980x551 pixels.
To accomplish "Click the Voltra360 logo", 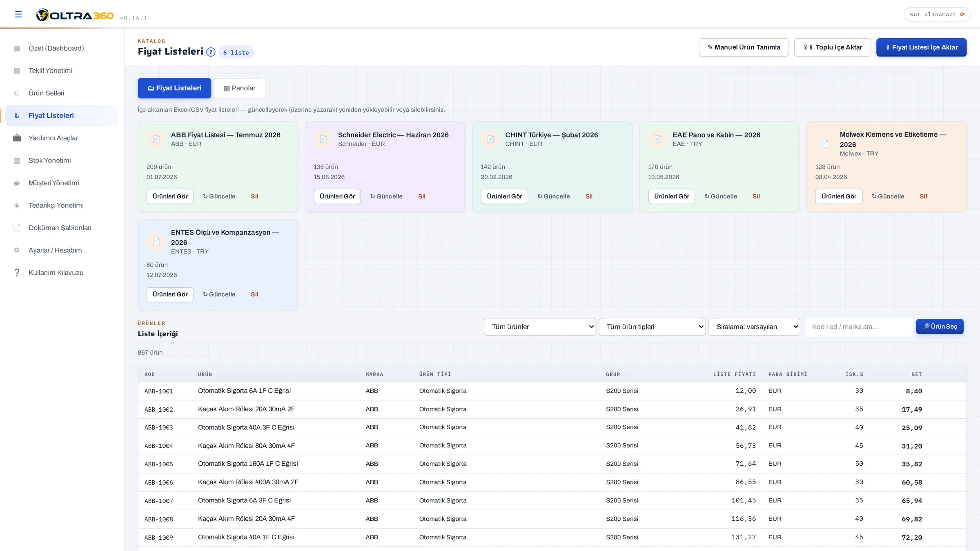I will [75, 15].
